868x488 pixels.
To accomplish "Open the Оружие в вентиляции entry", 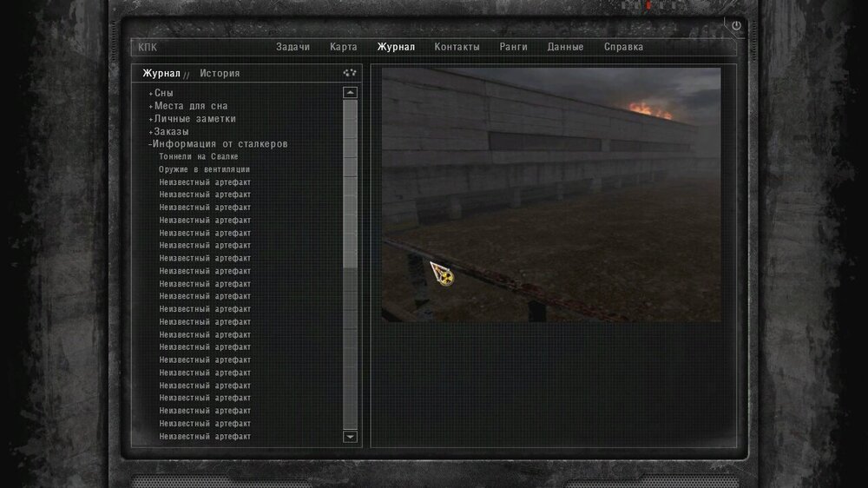I will coord(204,169).
